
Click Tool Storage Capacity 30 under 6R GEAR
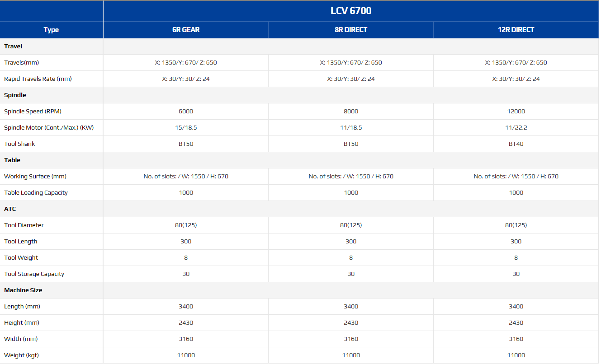coord(186,274)
